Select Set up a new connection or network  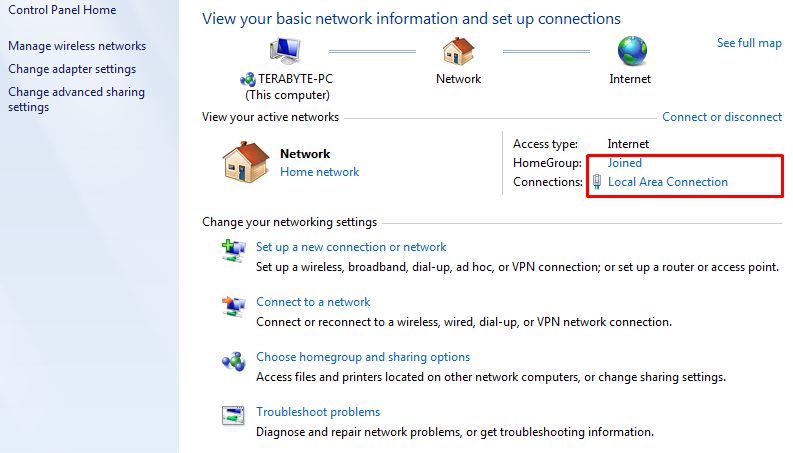[351, 247]
